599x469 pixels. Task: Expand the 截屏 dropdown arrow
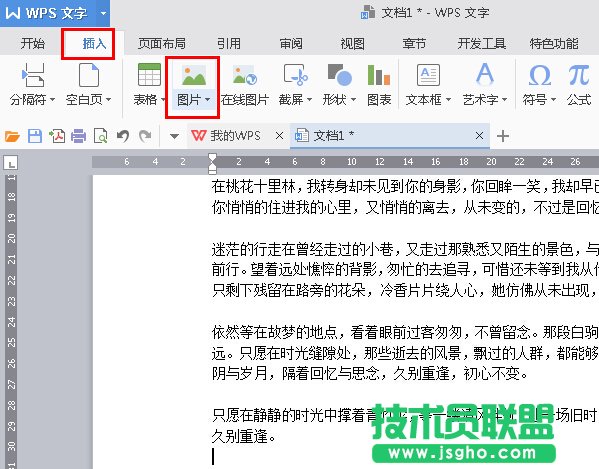[x=309, y=100]
